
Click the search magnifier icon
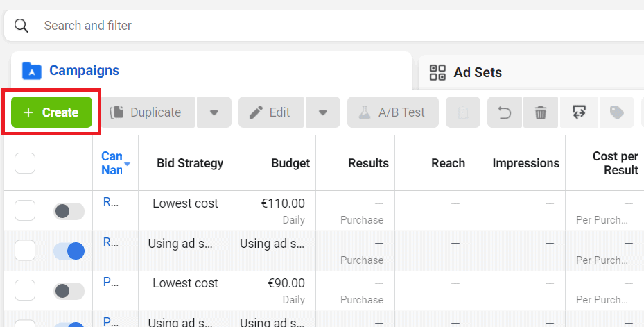[x=21, y=26]
